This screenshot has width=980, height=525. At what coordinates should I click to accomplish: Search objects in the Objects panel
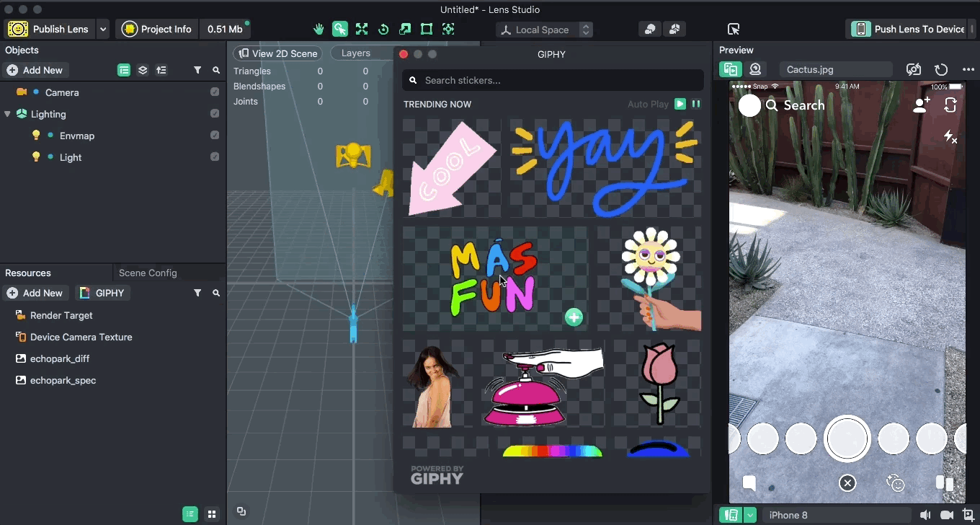click(x=216, y=70)
